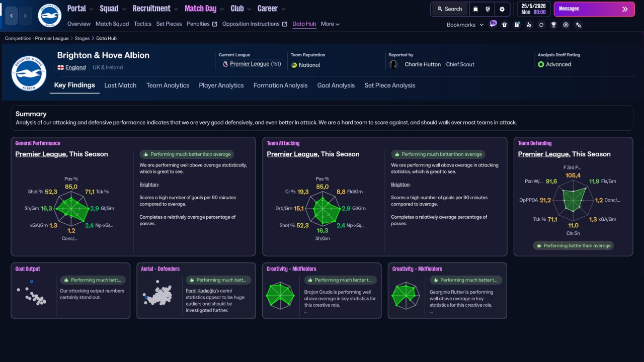Open the player search bookmark icon
Viewport: 644px width, 362px height.
click(x=529, y=25)
